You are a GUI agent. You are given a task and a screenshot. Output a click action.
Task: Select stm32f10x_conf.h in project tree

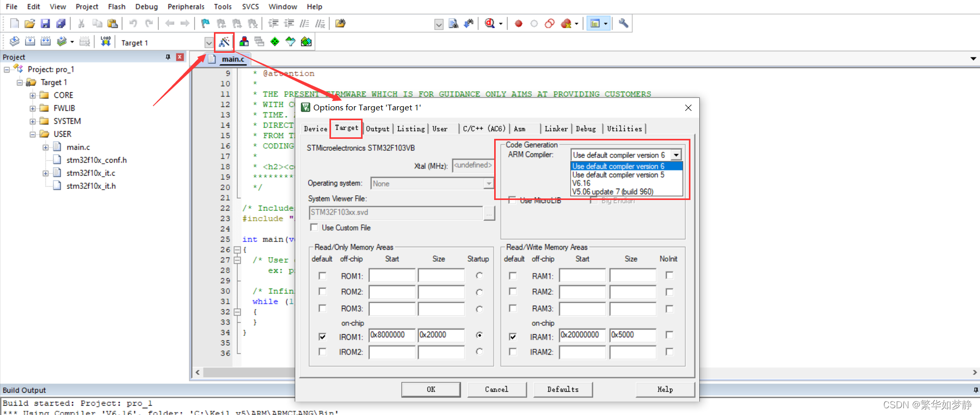tap(96, 160)
